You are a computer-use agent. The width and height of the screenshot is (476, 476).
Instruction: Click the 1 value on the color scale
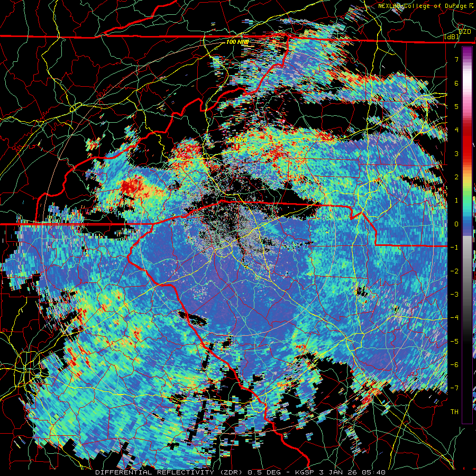pos(456,200)
